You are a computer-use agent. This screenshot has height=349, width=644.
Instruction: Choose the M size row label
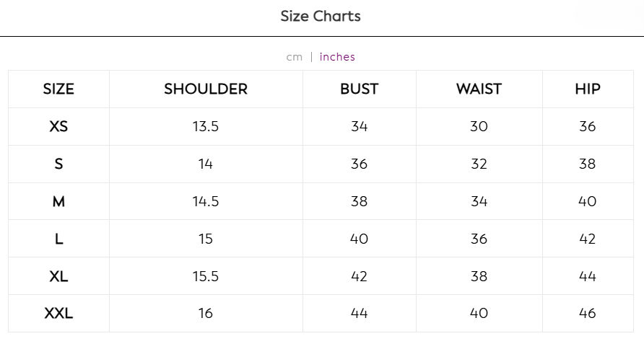pyautogui.click(x=58, y=201)
